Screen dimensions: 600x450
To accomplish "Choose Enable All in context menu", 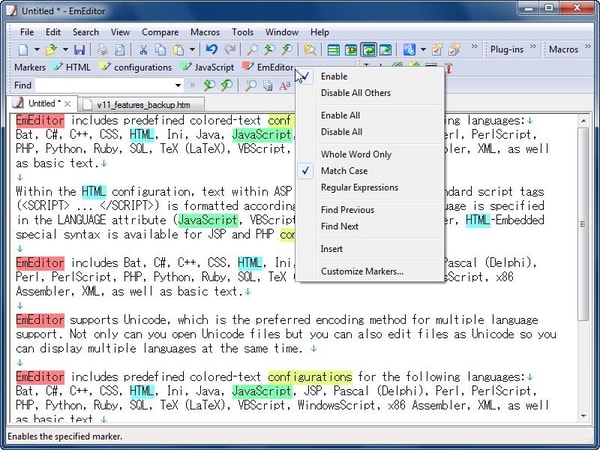I will pos(370,115).
